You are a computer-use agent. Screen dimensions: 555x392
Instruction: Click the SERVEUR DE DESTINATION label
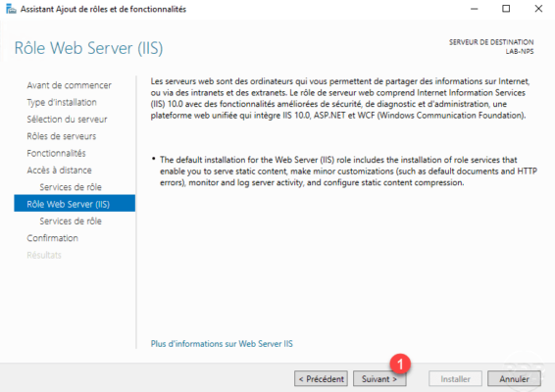point(491,42)
